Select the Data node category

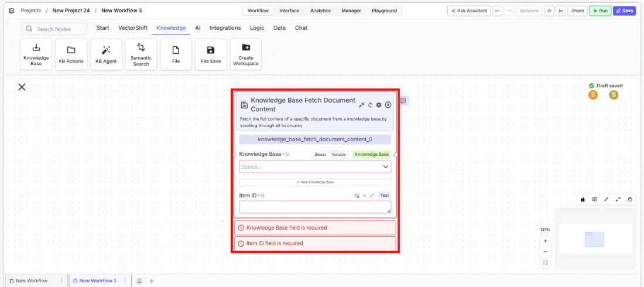coord(280,28)
